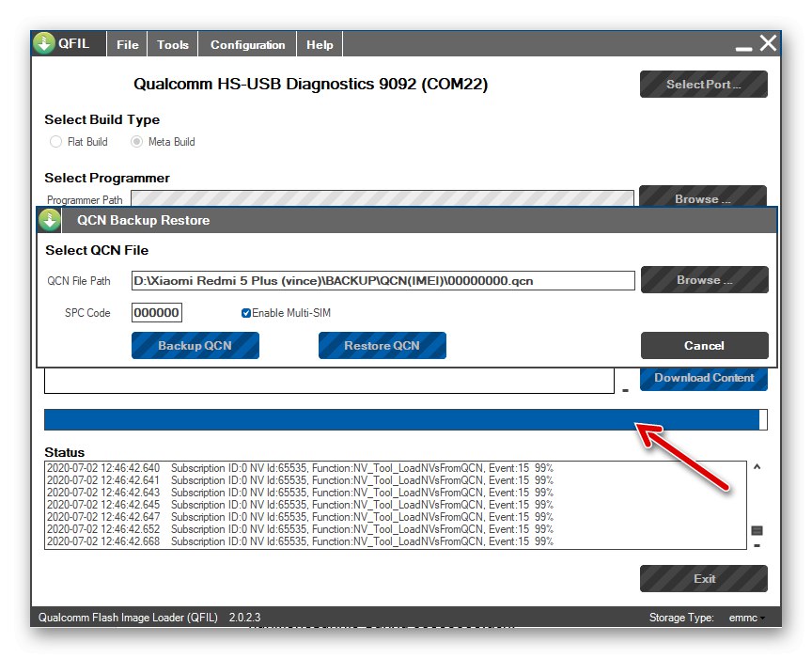Cancel the QCN Backup Restore dialog
Image resolution: width=812 pixels, height=658 pixels.
[x=704, y=346]
